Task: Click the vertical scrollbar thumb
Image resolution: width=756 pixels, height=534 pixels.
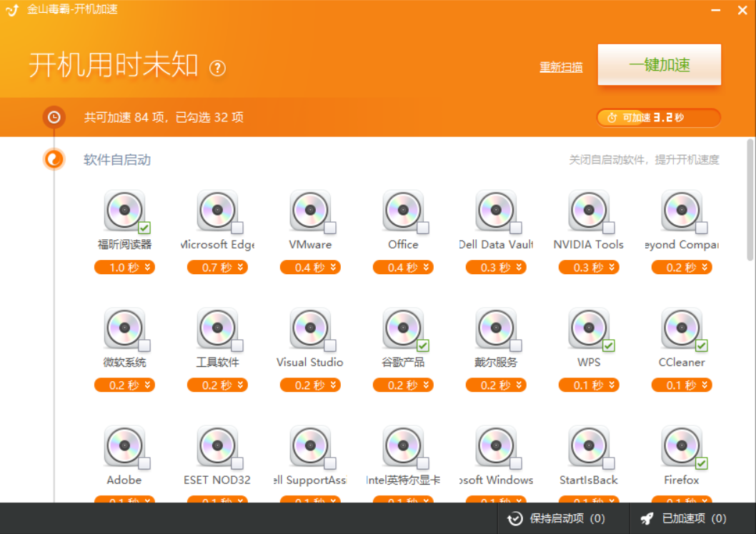Action: point(750,200)
